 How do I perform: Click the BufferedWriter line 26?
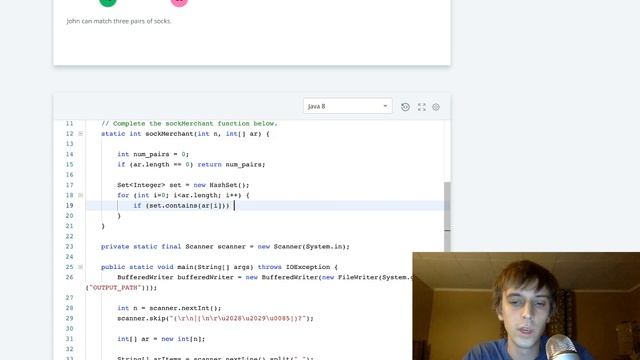point(264,278)
